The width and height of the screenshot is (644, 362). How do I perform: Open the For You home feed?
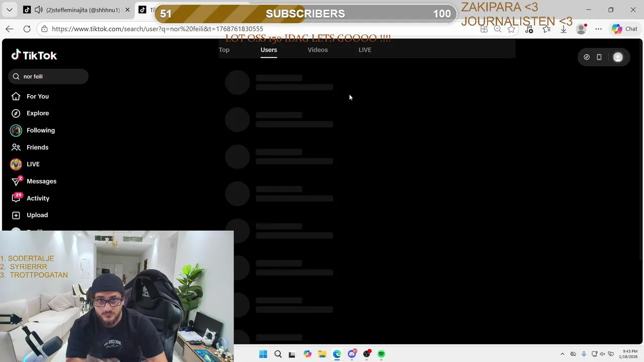[x=30, y=97]
